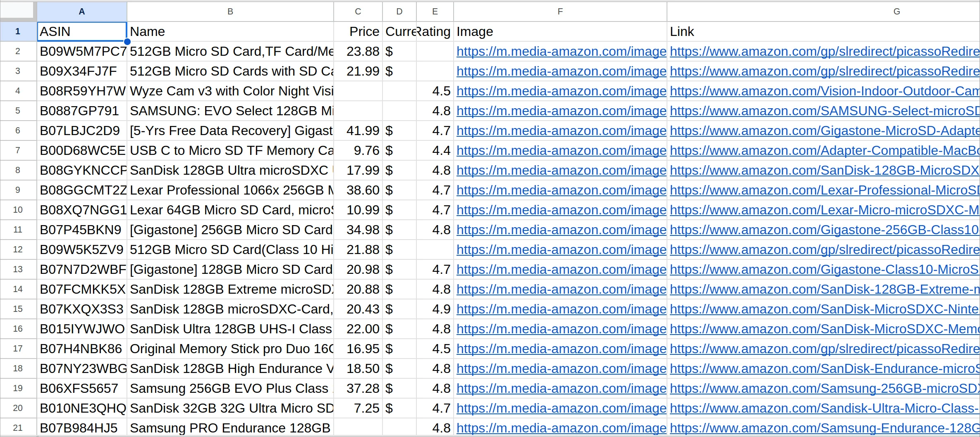Click the select-all corner box

17,11
